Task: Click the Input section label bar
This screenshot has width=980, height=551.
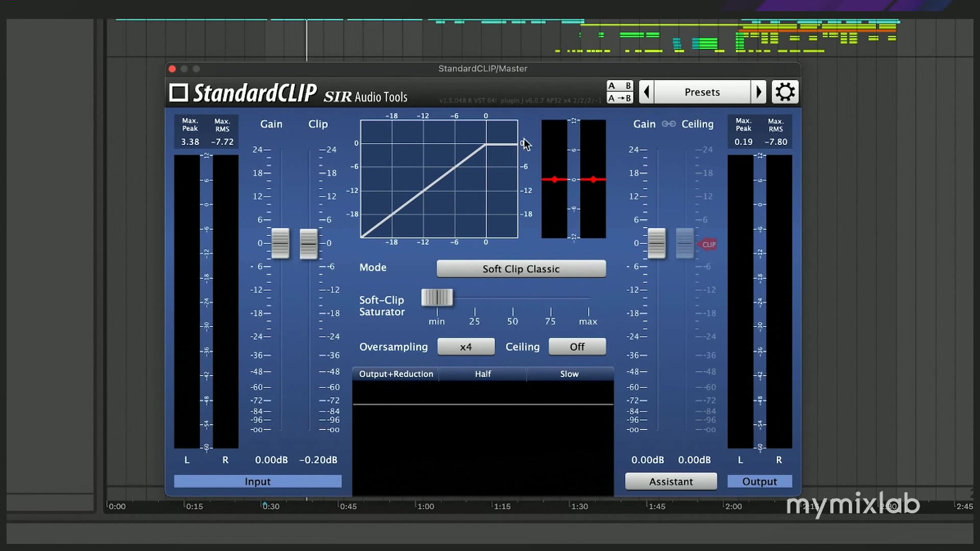Action: click(258, 482)
